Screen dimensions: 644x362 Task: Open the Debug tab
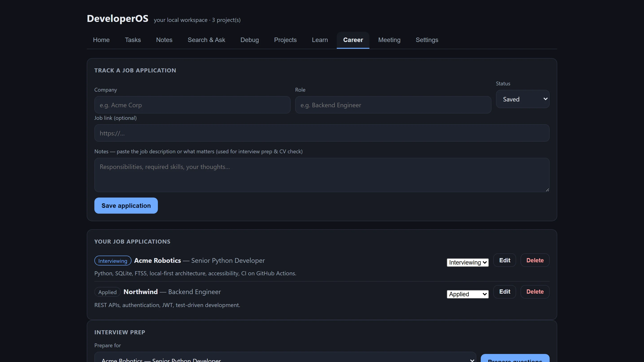[x=250, y=40]
